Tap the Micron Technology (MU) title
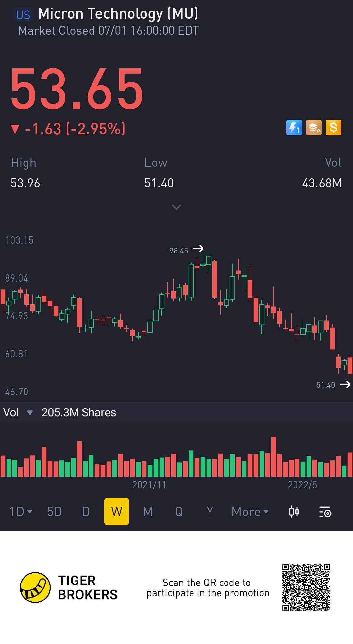The width and height of the screenshot is (353, 644). coord(118,14)
